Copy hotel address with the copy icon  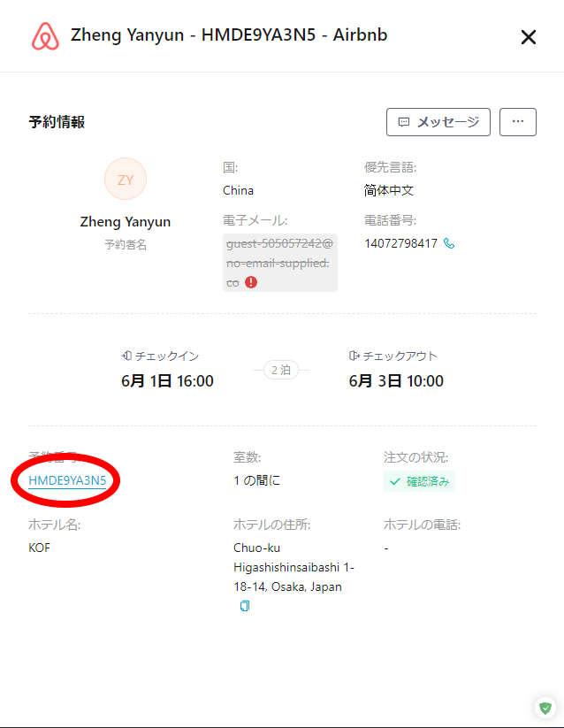[x=245, y=606]
